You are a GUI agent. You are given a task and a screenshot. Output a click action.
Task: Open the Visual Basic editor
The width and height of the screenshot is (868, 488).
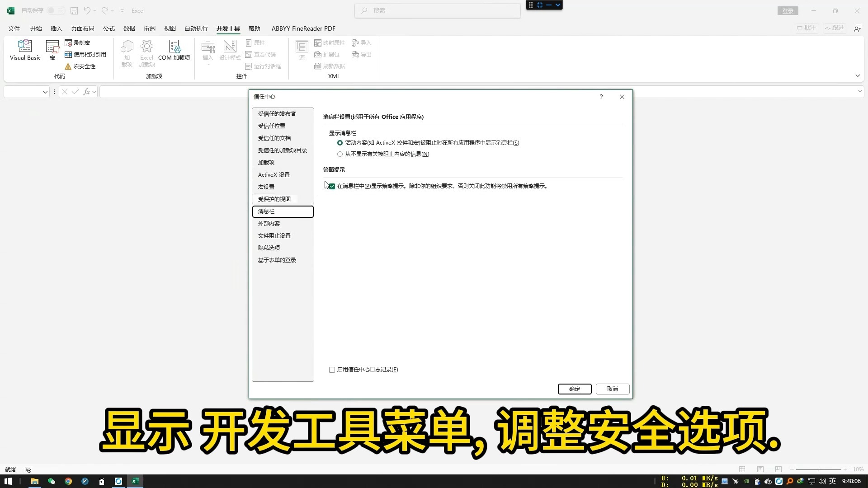(25, 50)
